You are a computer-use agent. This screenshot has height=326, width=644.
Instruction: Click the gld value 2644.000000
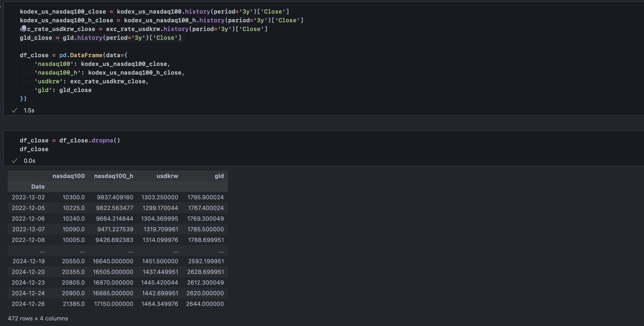(205, 304)
